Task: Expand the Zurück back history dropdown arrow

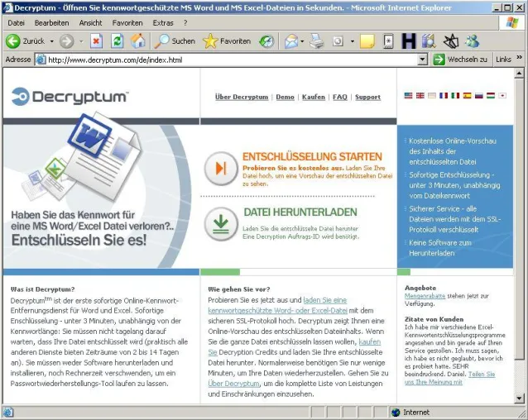Action: click(52, 41)
